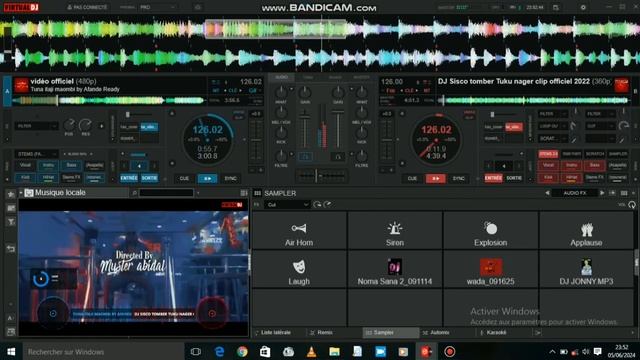Toggle the red Bass stem pad on right deck

point(594,165)
